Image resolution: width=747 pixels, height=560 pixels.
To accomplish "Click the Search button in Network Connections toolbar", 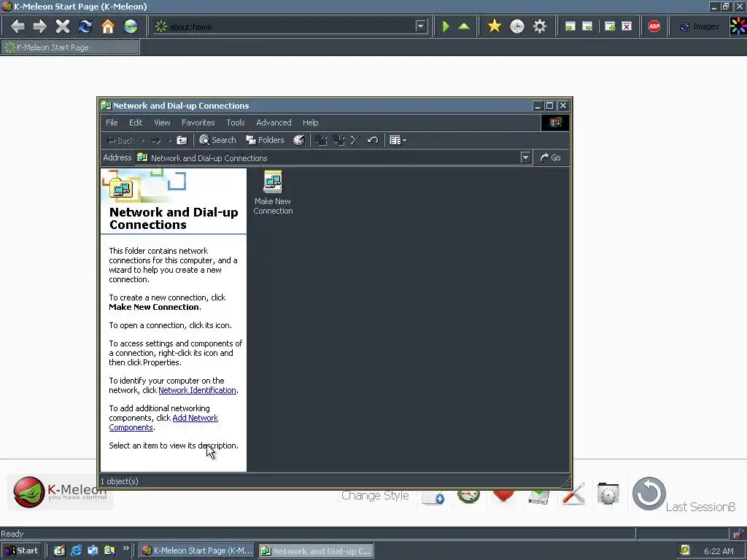I will tap(217, 140).
